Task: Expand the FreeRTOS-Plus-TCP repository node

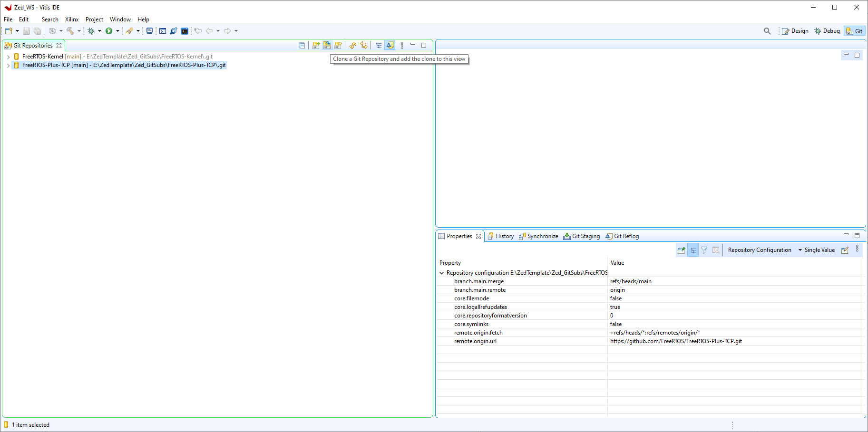Action: (x=8, y=65)
